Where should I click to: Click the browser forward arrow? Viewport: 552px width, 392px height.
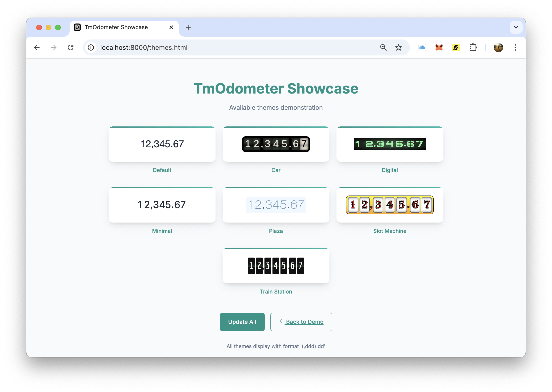[53, 47]
